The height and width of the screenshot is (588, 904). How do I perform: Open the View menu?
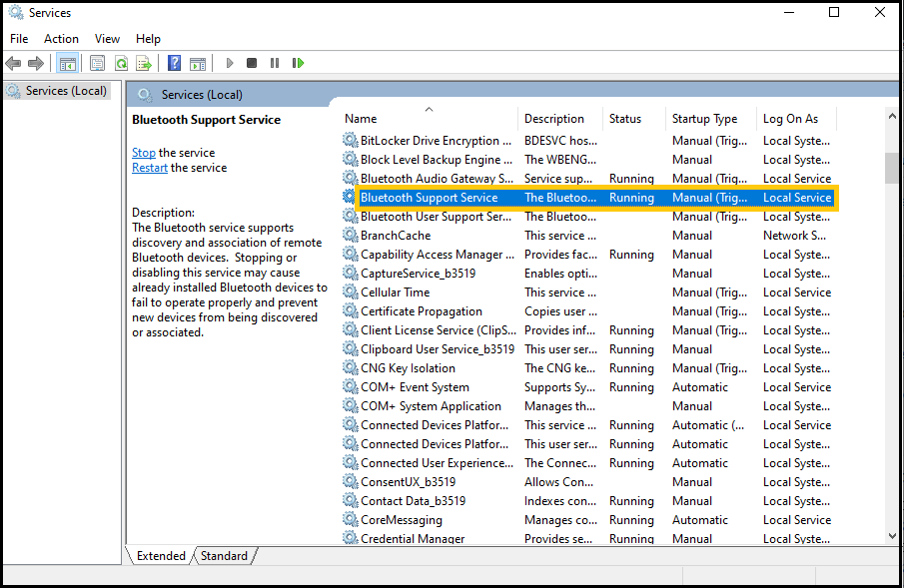tap(107, 38)
